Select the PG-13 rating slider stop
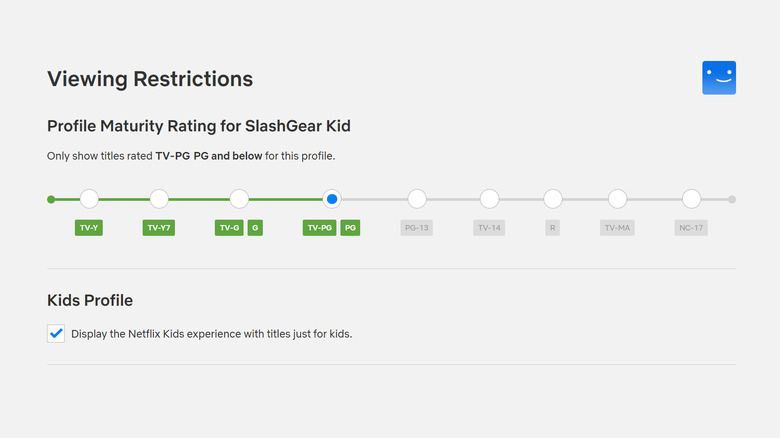Screen dimensions: 780x438 [x=417, y=199]
